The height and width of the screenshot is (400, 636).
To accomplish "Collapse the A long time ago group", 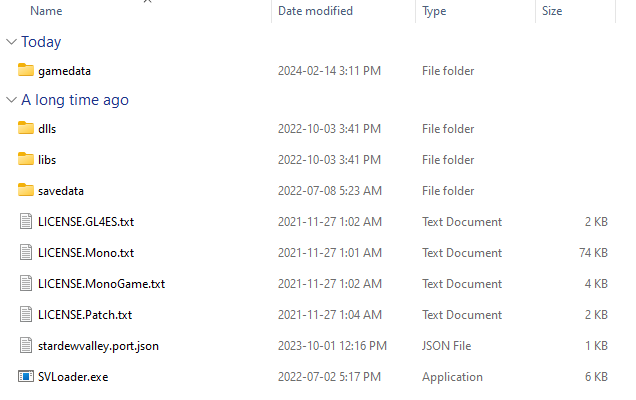I will tap(11, 100).
